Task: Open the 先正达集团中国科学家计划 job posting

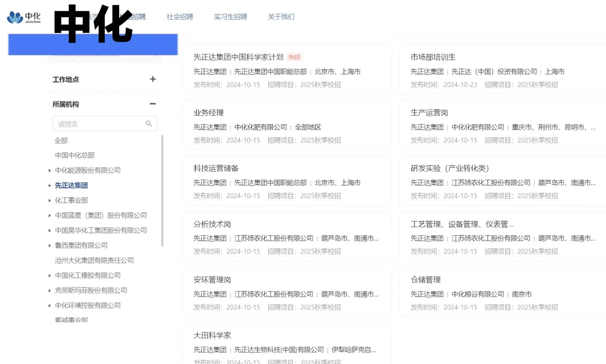Action: pyautogui.click(x=238, y=57)
